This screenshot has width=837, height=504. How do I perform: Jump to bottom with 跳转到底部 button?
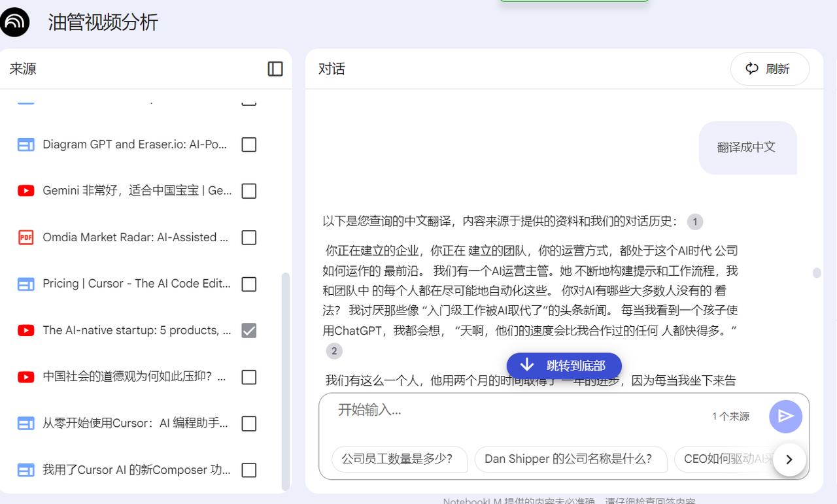click(x=564, y=365)
